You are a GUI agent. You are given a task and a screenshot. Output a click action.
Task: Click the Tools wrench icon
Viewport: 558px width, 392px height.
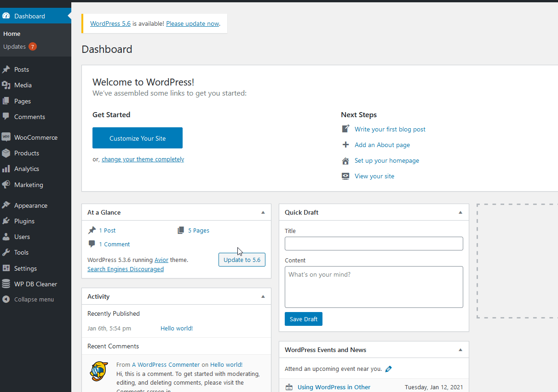coord(6,252)
